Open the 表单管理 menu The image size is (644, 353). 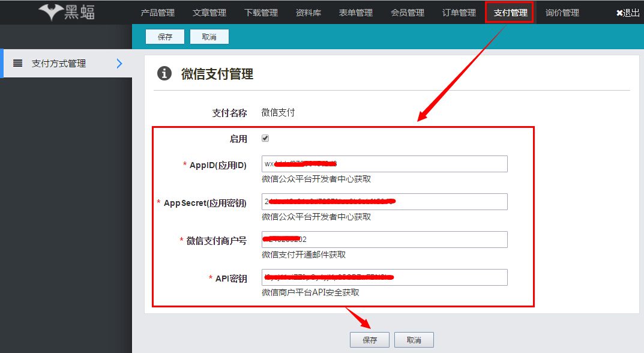pyautogui.click(x=355, y=12)
